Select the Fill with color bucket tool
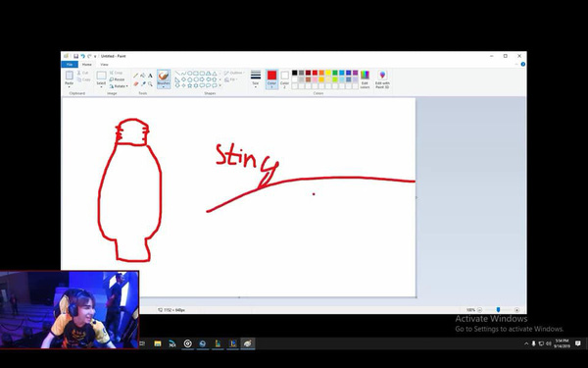This screenshot has height=368, width=588. tap(143, 76)
